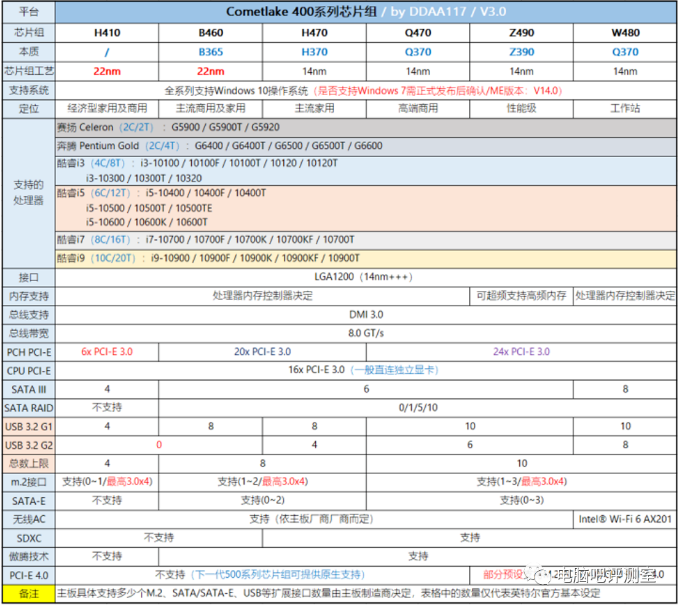
Task: Click the H410 chipset header cell
Action: [x=107, y=33]
